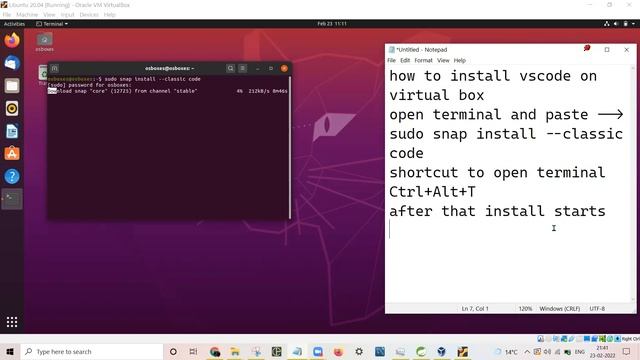This screenshot has width=640, height=360.
Task: Click the terminal search icon
Action: [231, 69]
